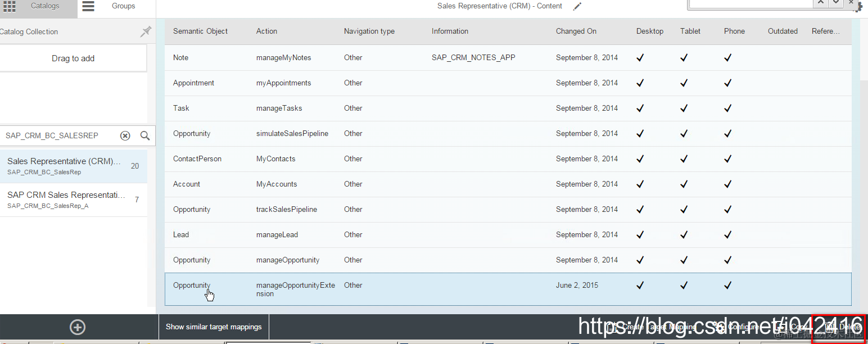
Task: Click the Copy button in the footer
Action: pyautogui.click(x=792, y=327)
